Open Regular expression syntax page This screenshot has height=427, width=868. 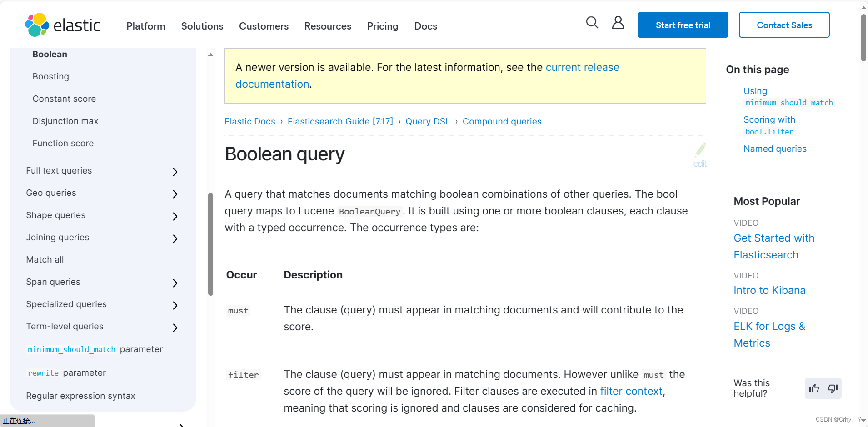tap(80, 396)
